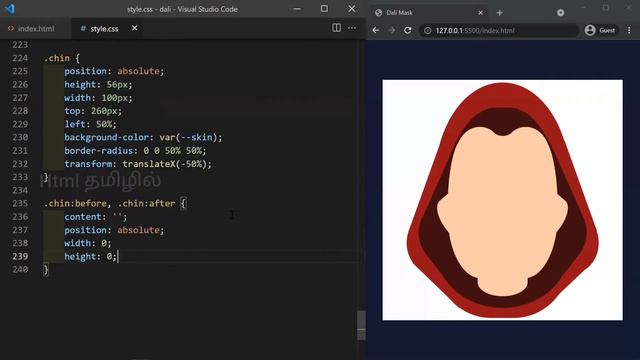Close the style.css tab

point(134,28)
